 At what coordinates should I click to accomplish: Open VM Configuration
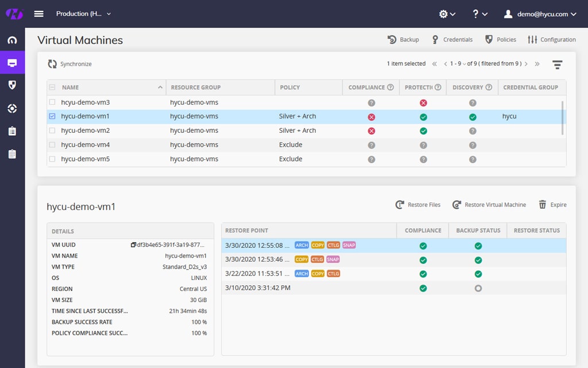[551, 40]
